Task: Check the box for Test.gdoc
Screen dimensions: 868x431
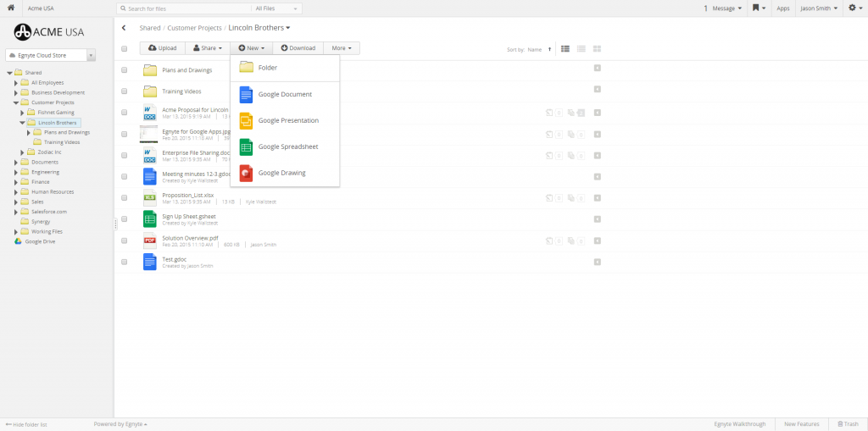Action: [124, 262]
